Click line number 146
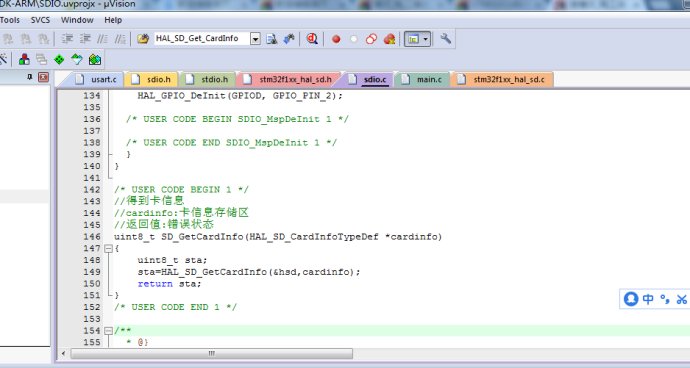This screenshot has height=368, width=690. (x=92, y=237)
